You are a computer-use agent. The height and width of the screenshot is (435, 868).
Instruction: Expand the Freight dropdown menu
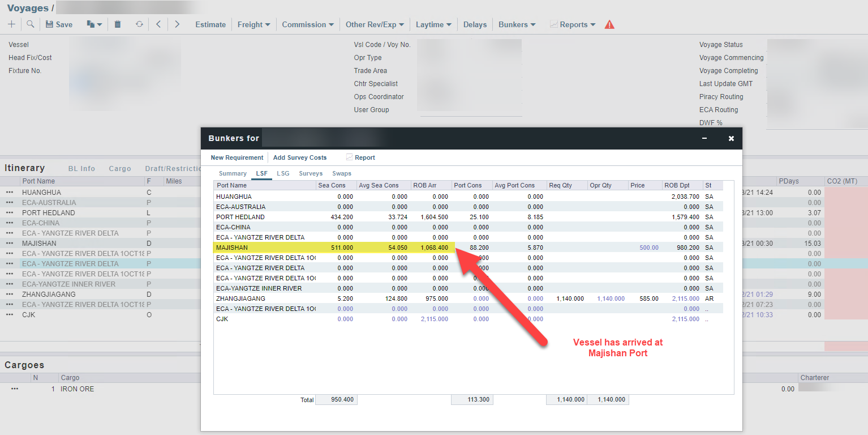tap(253, 24)
